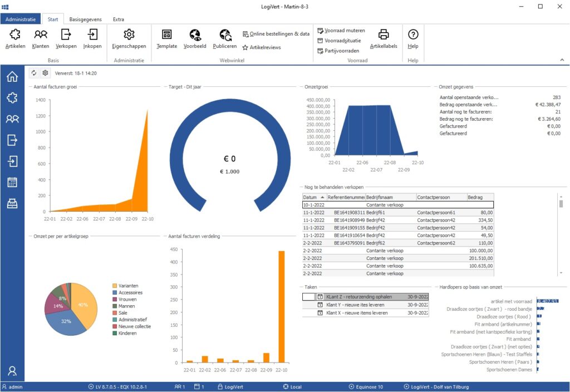Viewport: 570px width, 392px height.
Task: Click task icon for Klant Y row
Action: 320,305
